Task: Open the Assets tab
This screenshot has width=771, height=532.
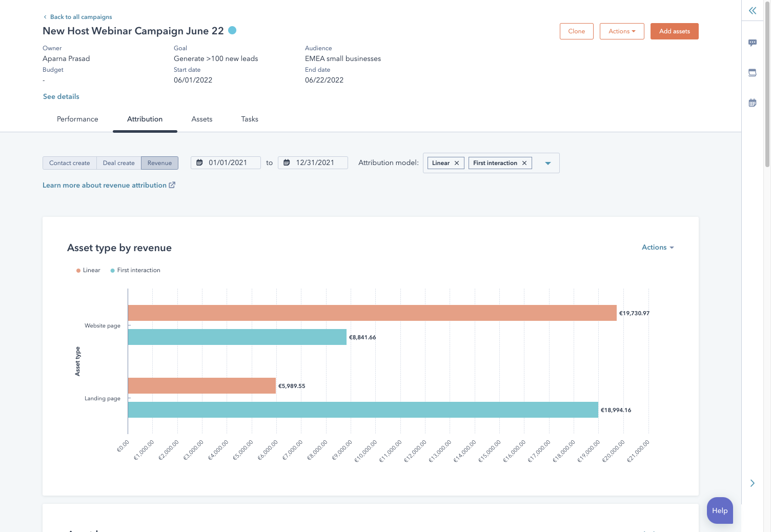Action: click(201, 119)
